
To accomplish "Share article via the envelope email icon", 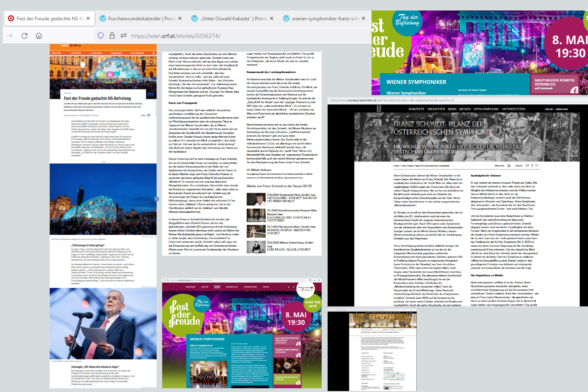I will [x=527, y=166].
